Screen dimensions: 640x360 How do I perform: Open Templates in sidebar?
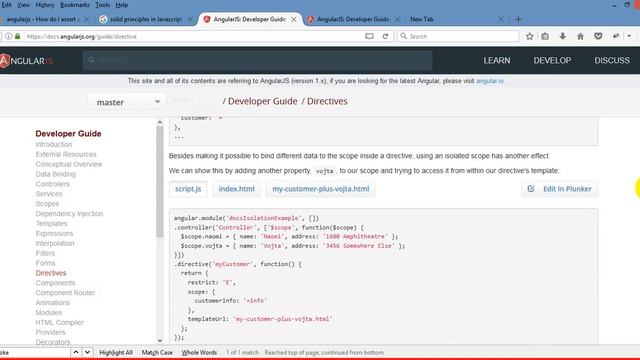pyautogui.click(x=51, y=224)
